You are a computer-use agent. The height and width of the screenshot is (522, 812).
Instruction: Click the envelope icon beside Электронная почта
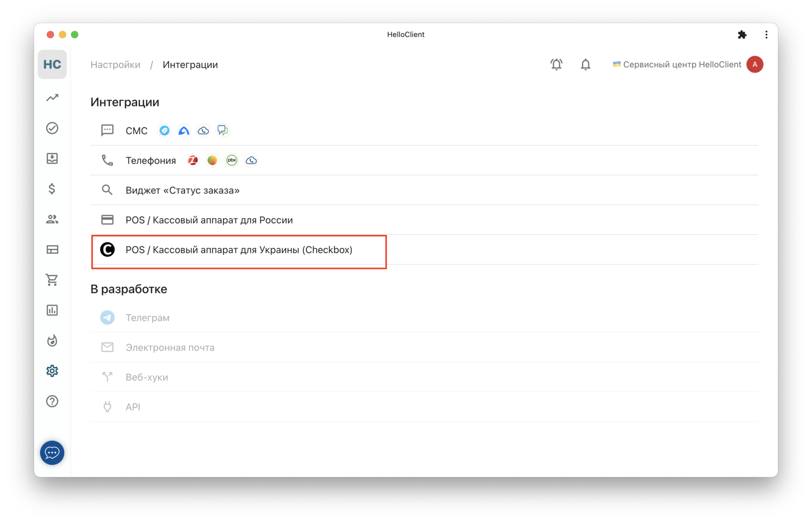pos(107,347)
